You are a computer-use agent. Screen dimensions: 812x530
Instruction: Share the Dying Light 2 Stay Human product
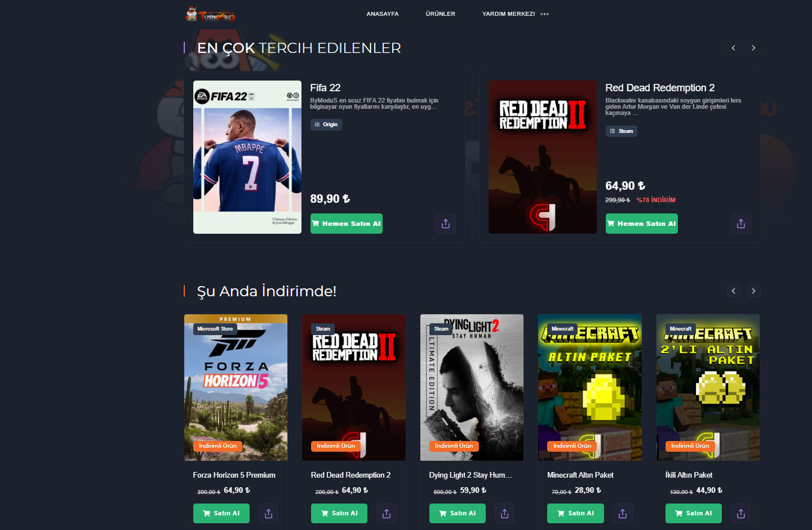(505, 514)
